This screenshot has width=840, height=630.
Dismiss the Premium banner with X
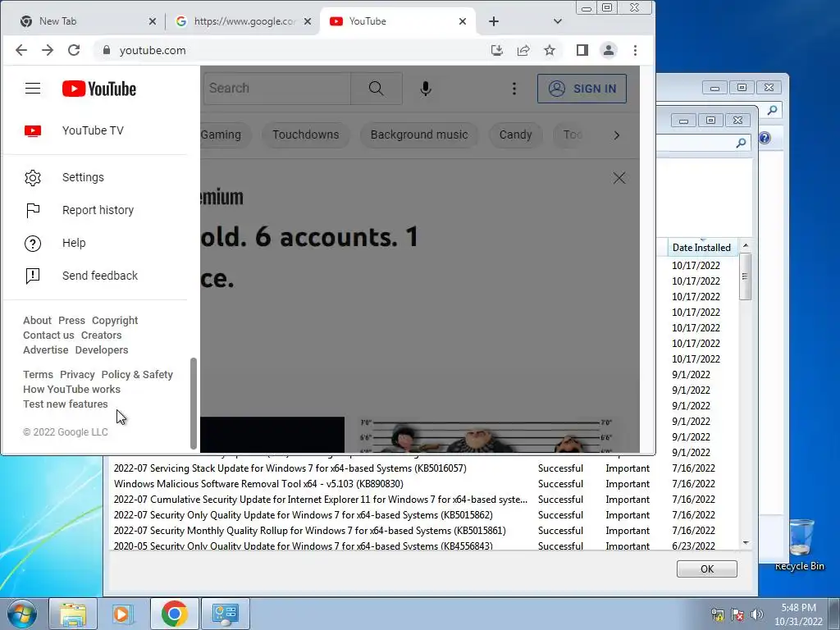619,178
